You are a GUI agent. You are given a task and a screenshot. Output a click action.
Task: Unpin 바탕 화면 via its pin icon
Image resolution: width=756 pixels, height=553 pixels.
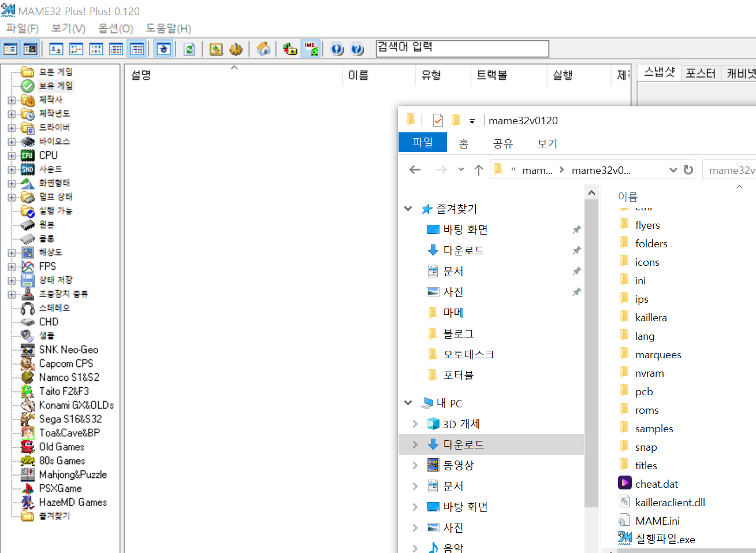(576, 229)
